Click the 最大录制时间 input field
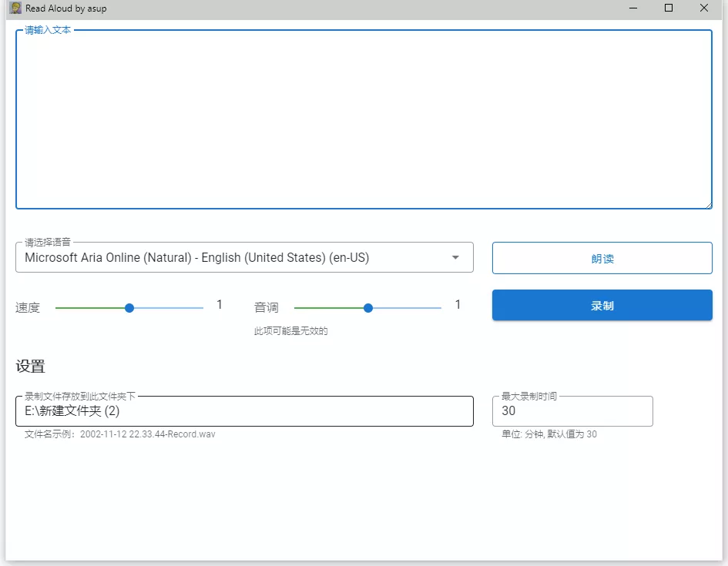This screenshot has width=728, height=566. [x=572, y=411]
